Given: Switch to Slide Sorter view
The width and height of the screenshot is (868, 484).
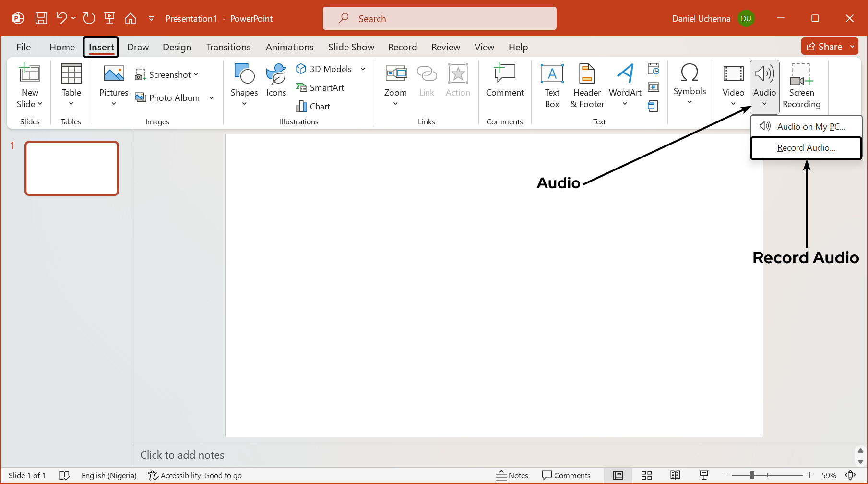Looking at the screenshot, I should click(646, 475).
